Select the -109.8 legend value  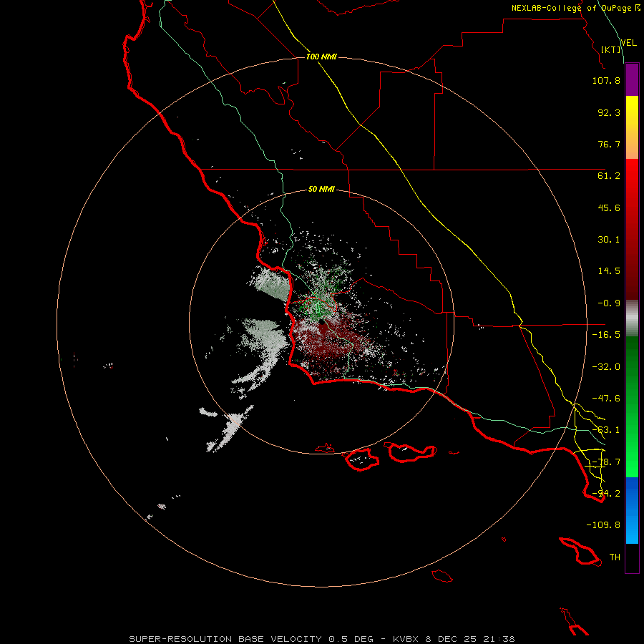coord(603,525)
